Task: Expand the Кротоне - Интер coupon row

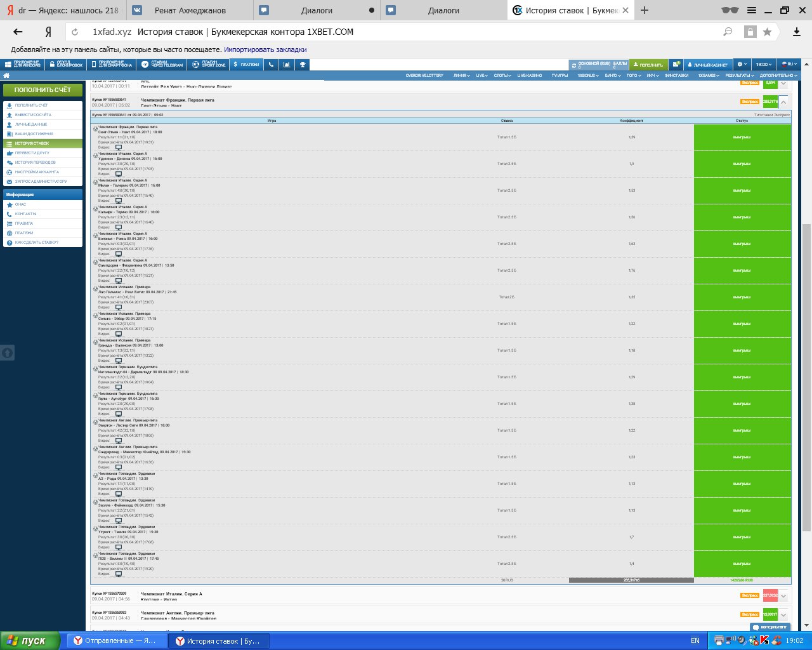Action: coord(783,595)
